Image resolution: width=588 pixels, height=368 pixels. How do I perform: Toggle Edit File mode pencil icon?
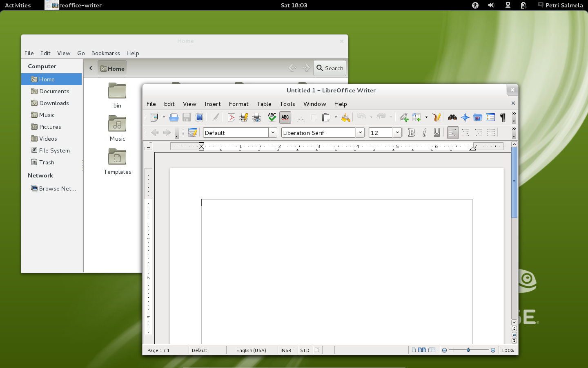216,118
